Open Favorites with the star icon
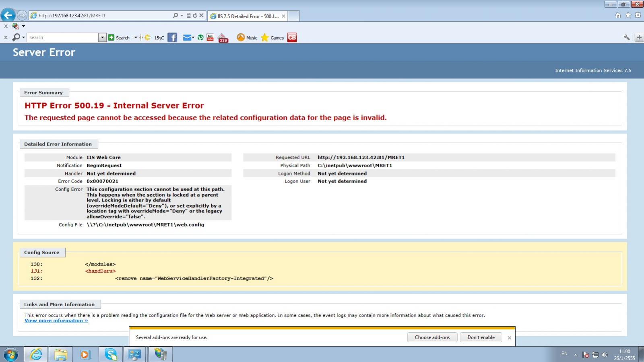This screenshot has height=362, width=644. pos(628,15)
